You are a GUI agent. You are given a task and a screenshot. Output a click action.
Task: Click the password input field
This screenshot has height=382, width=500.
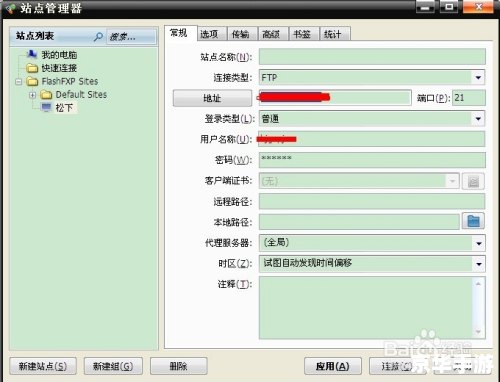tap(372, 160)
